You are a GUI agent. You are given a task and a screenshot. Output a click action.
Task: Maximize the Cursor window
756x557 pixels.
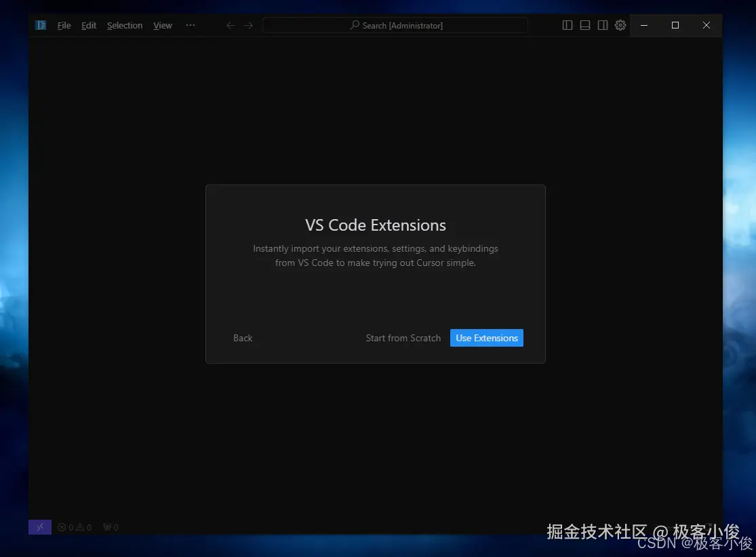[675, 25]
